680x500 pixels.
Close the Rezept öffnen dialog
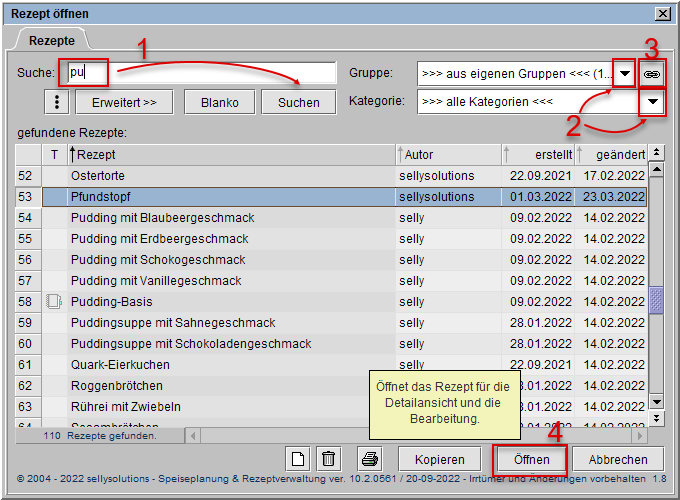click(661, 12)
